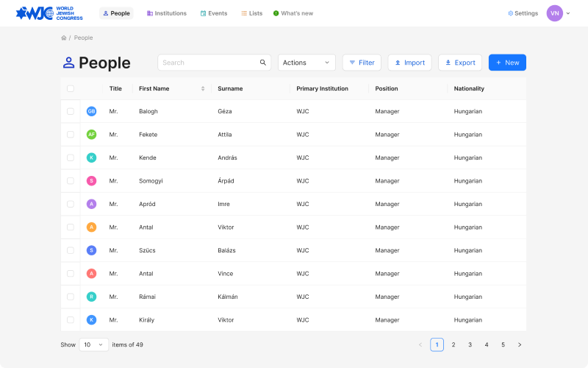
Task: Click the First Name column sort arrows
Action: [203, 88]
